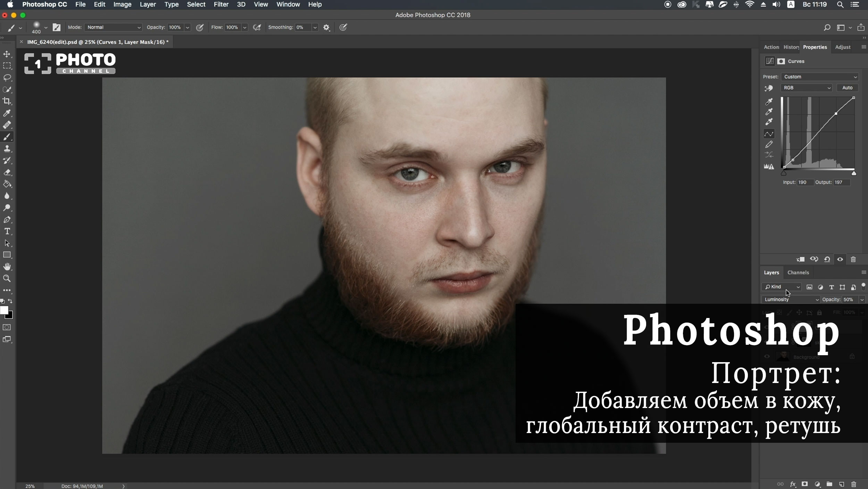The image size is (868, 489).
Task: Select the Lasso tool
Action: 7,78
